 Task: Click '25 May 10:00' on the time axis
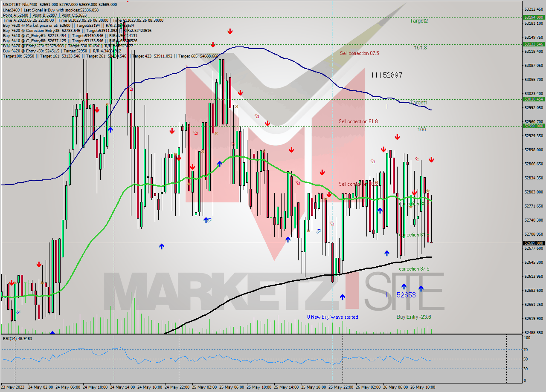[x=259, y=387]
